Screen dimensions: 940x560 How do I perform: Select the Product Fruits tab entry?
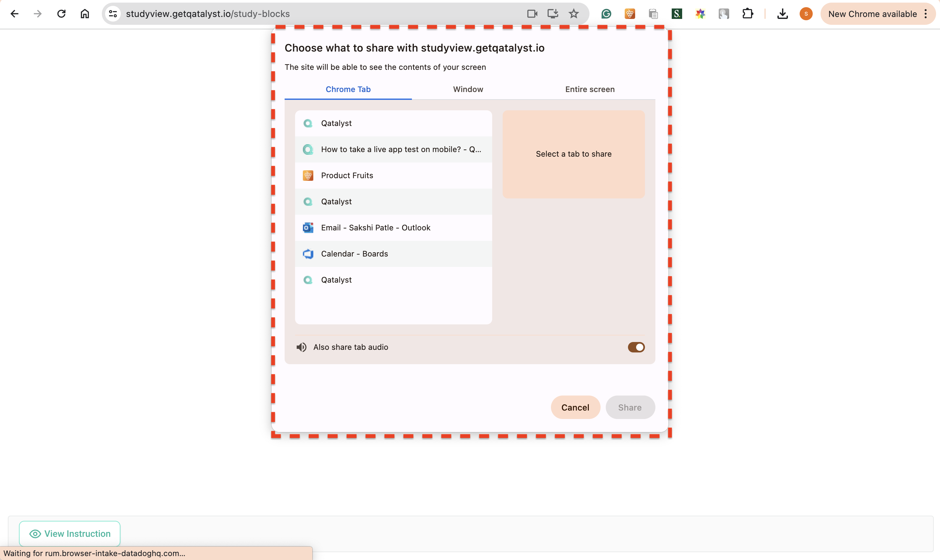click(393, 176)
